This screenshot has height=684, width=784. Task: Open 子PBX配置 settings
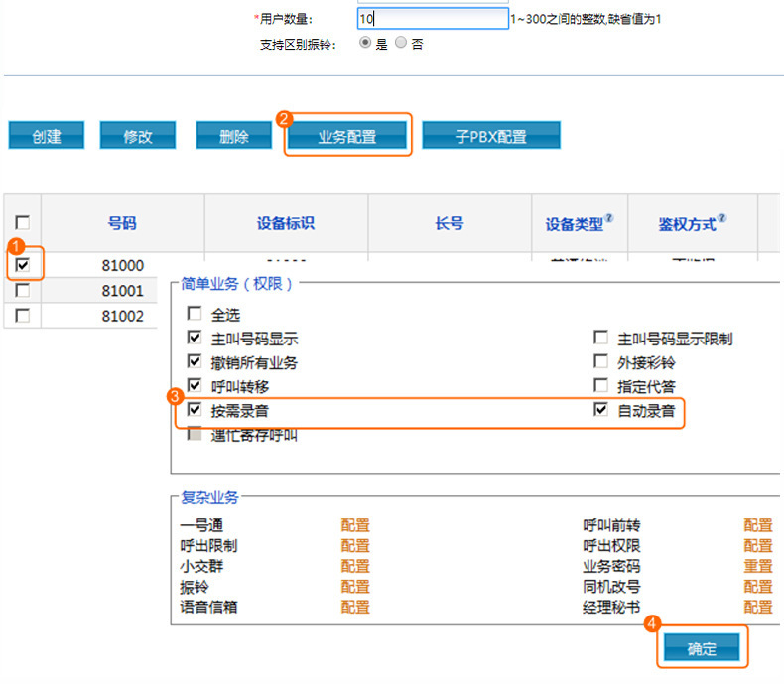(x=491, y=135)
